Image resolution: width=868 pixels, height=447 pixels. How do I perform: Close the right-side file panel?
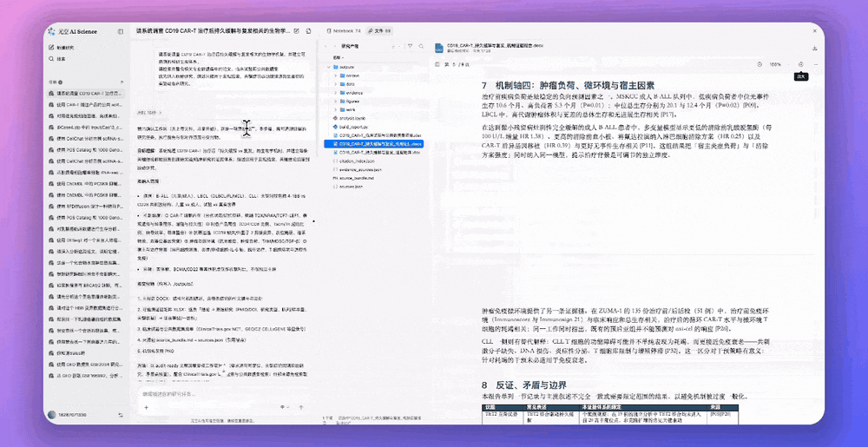pos(814,31)
